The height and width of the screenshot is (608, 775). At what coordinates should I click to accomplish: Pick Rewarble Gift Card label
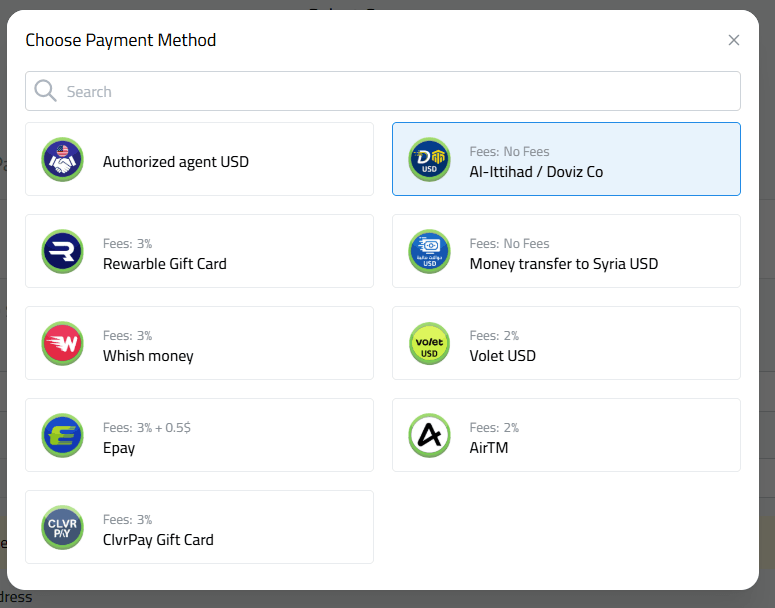(165, 264)
